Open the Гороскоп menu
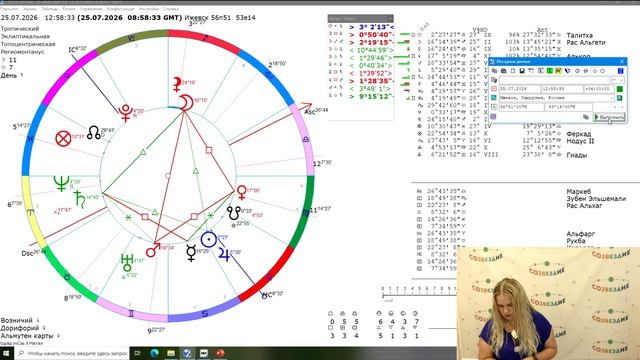 9,9
